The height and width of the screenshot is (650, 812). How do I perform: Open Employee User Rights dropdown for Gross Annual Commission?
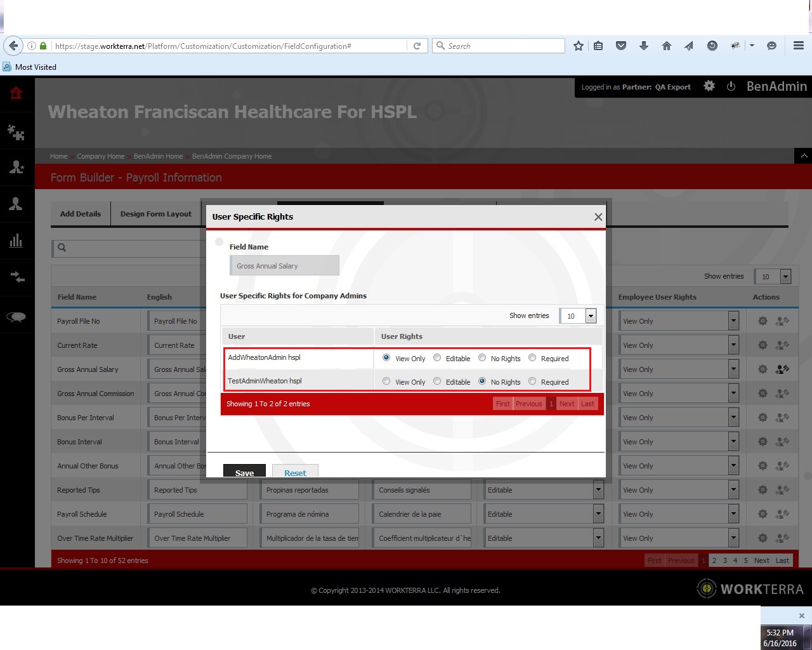pos(679,394)
